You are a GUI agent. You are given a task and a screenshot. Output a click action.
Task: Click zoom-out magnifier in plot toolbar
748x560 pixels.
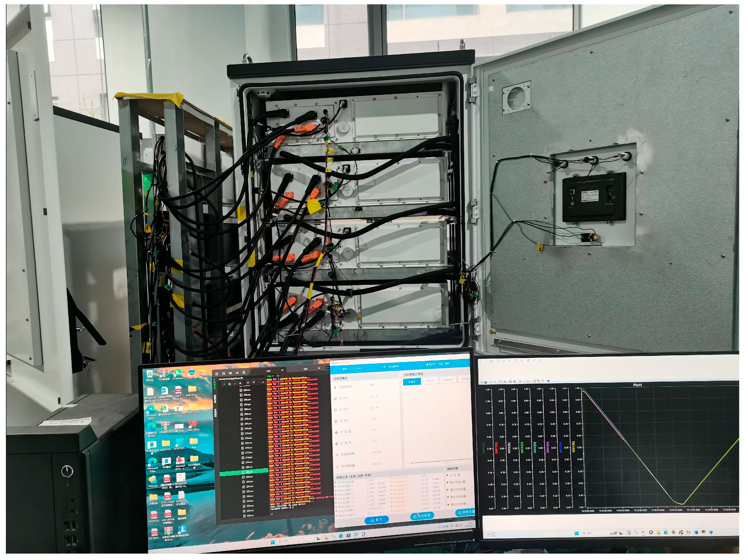coord(511,382)
